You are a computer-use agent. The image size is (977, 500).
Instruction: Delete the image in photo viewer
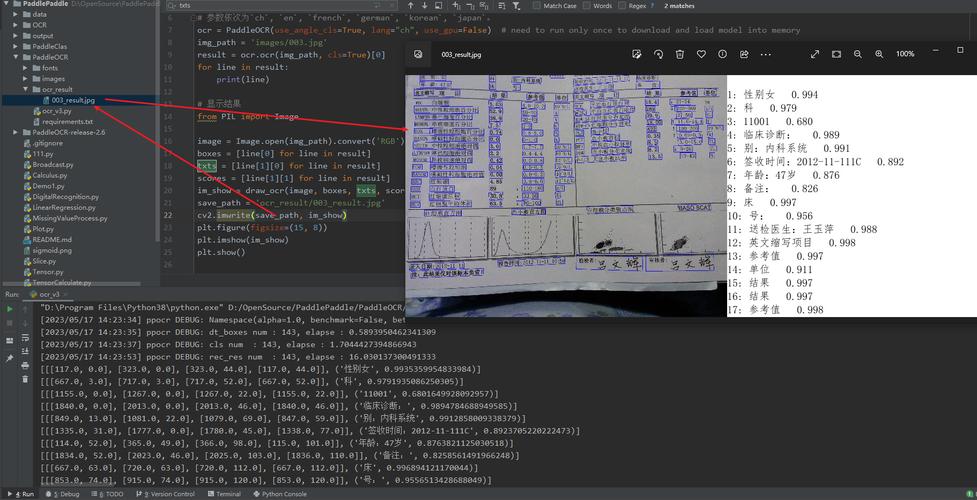680,54
